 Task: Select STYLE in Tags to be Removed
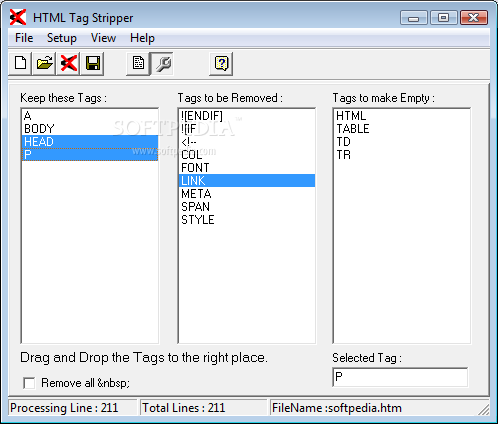[247, 220]
